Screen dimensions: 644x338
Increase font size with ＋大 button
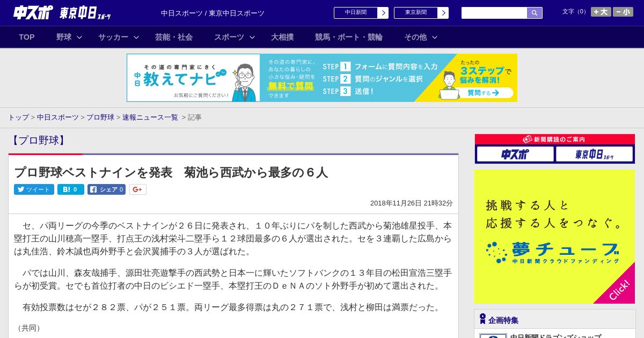601,12
